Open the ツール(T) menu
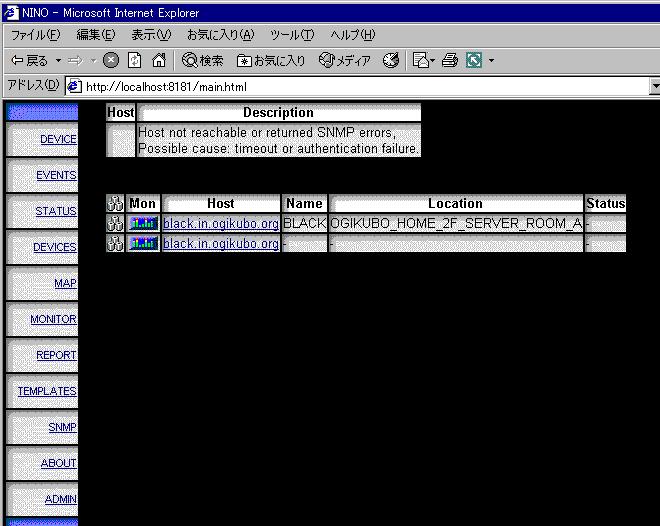This screenshot has height=526, width=660. (291, 35)
